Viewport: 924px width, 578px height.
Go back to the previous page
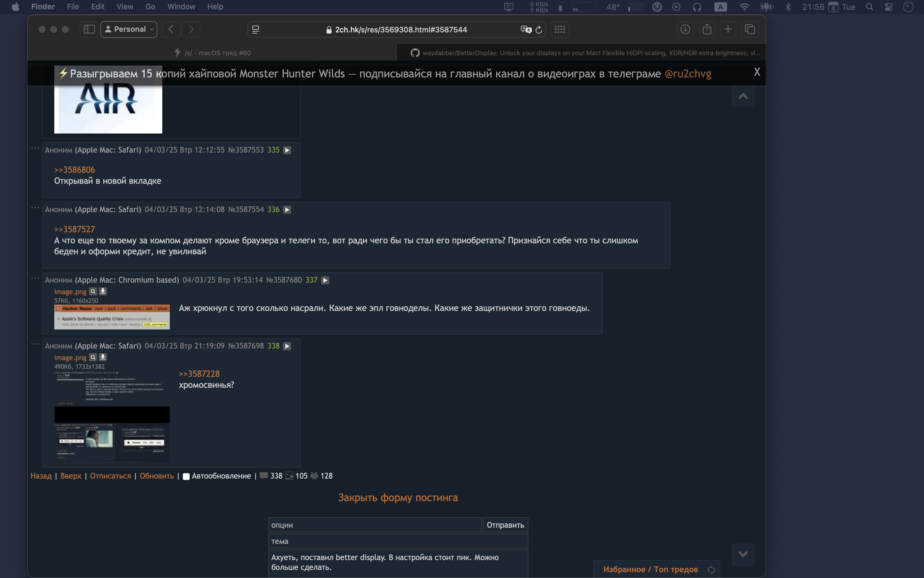click(171, 29)
